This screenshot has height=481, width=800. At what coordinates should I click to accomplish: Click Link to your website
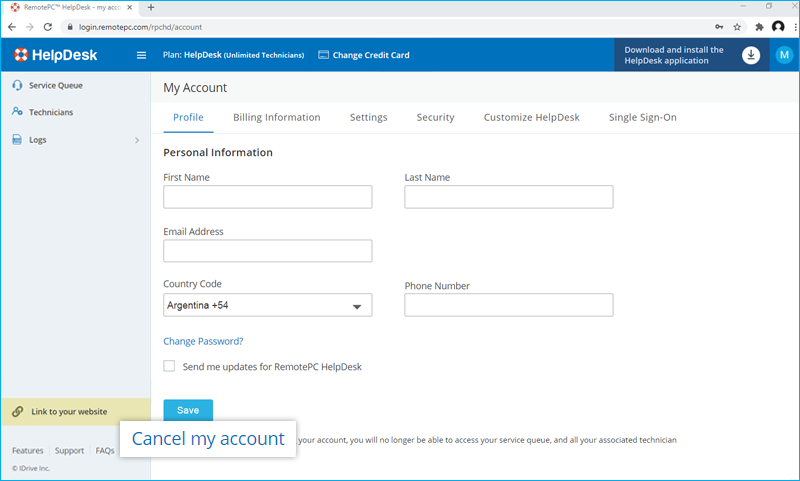click(x=68, y=411)
